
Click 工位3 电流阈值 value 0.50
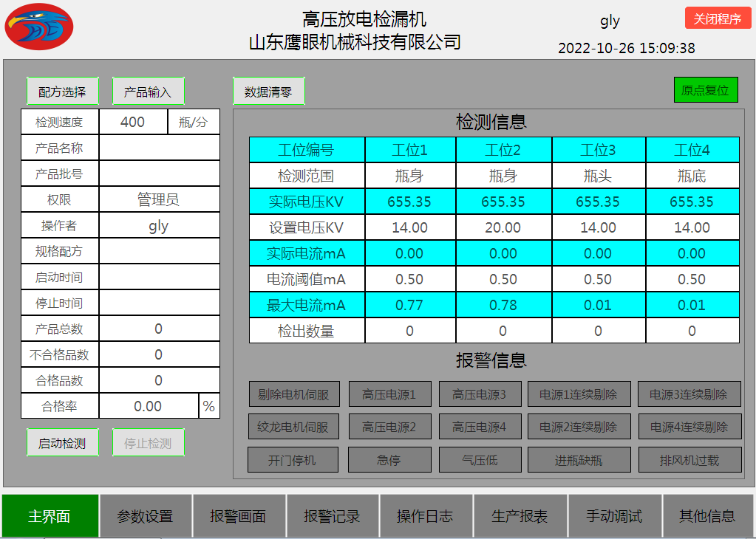click(599, 279)
